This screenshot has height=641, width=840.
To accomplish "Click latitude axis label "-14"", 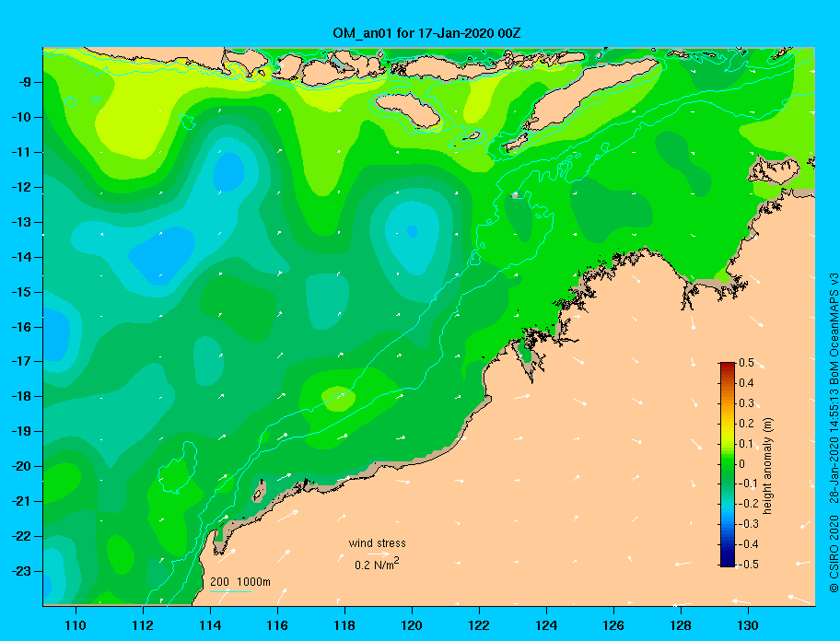I will (x=20, y=257).
